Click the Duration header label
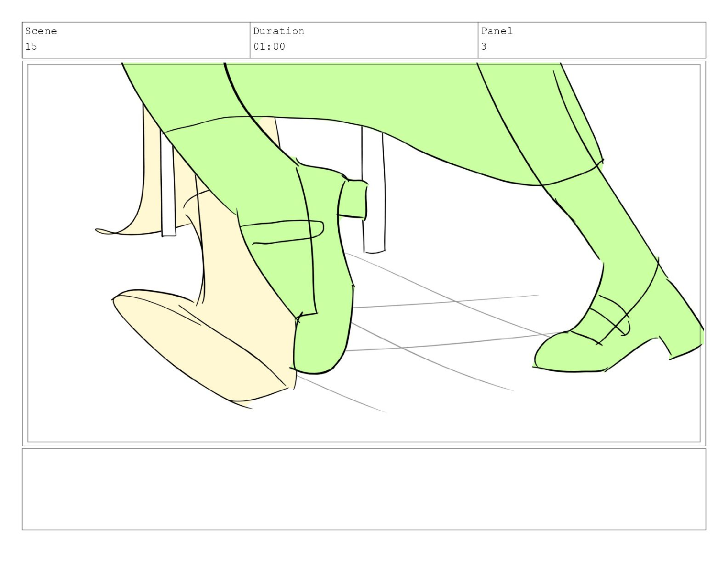The height and width of the screenshot is (563, 728). 279,31
